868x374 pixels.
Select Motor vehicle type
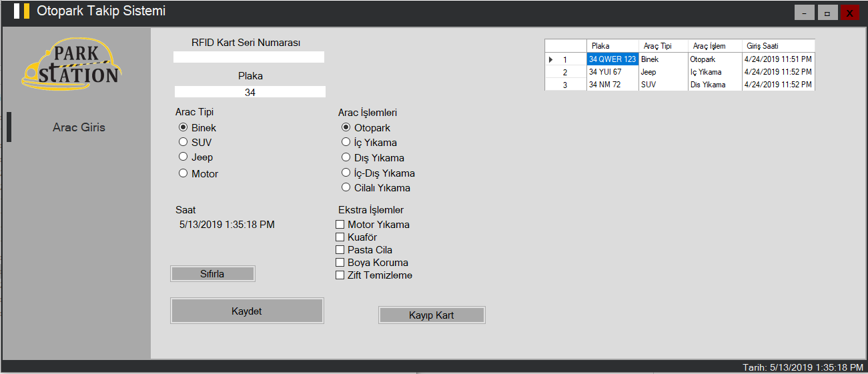click(x=198, y=173)
